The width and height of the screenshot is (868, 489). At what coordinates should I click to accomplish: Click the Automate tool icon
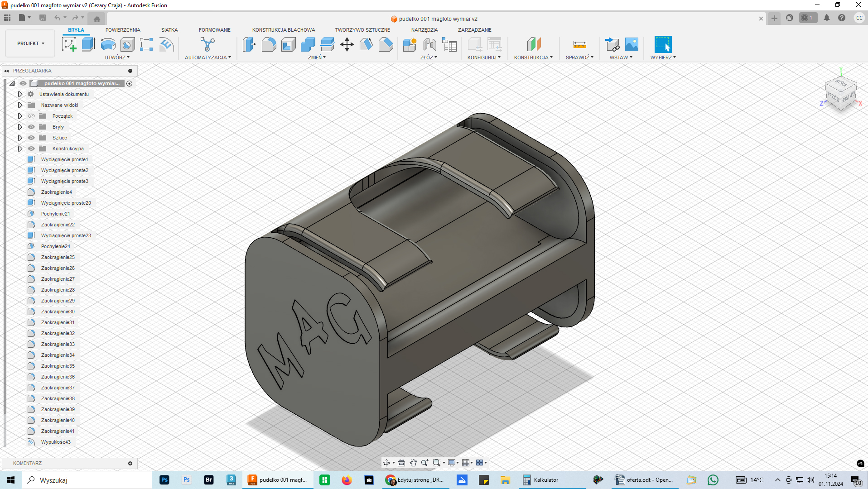click(x=207, y=44)
